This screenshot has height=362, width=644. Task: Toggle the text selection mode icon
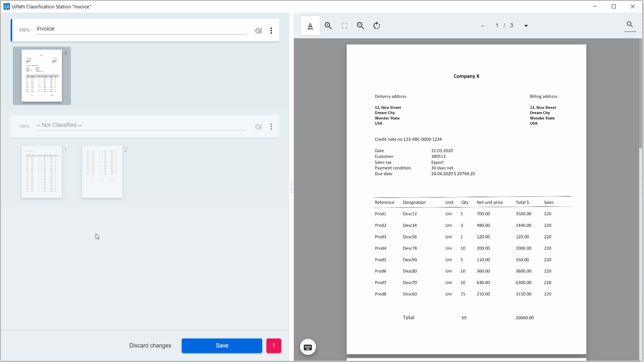310,26
